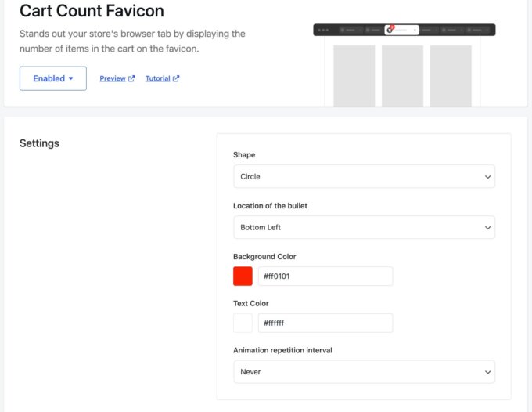The image size is (532, 412).
Task: Click the browser tab preview illustration
Action: [x=404, y=65]
